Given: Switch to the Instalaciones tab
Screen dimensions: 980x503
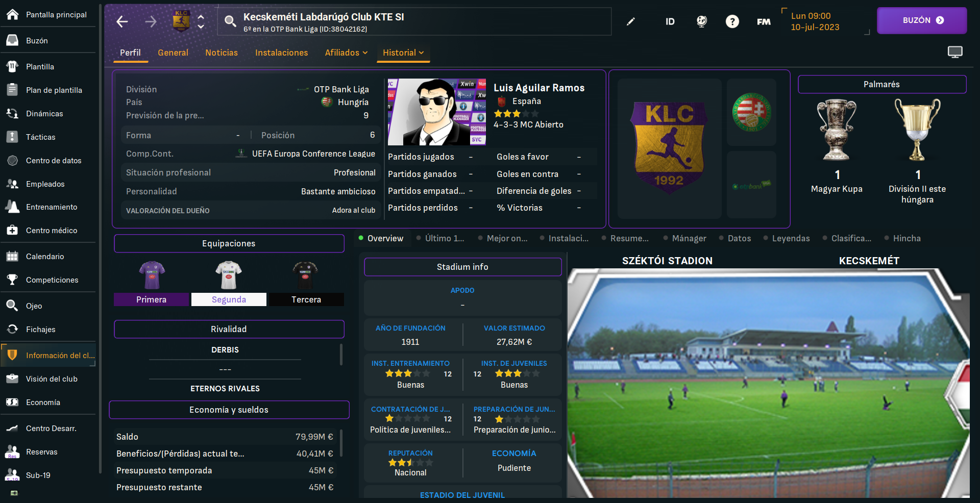Looking at the screenshot, I should 281,53.
